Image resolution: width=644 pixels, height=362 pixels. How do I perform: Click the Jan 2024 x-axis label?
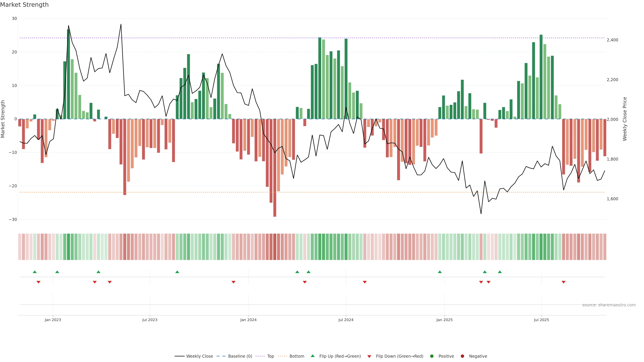click(248, 320)
